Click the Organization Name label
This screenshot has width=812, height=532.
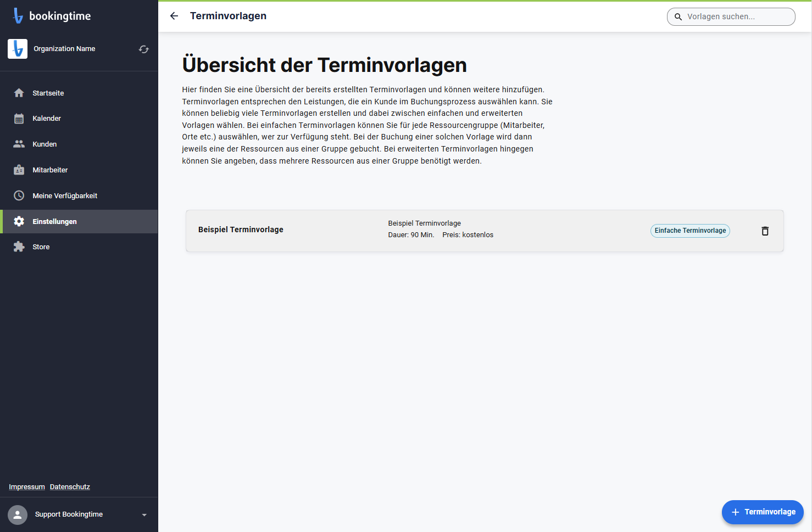click(64, 49)
